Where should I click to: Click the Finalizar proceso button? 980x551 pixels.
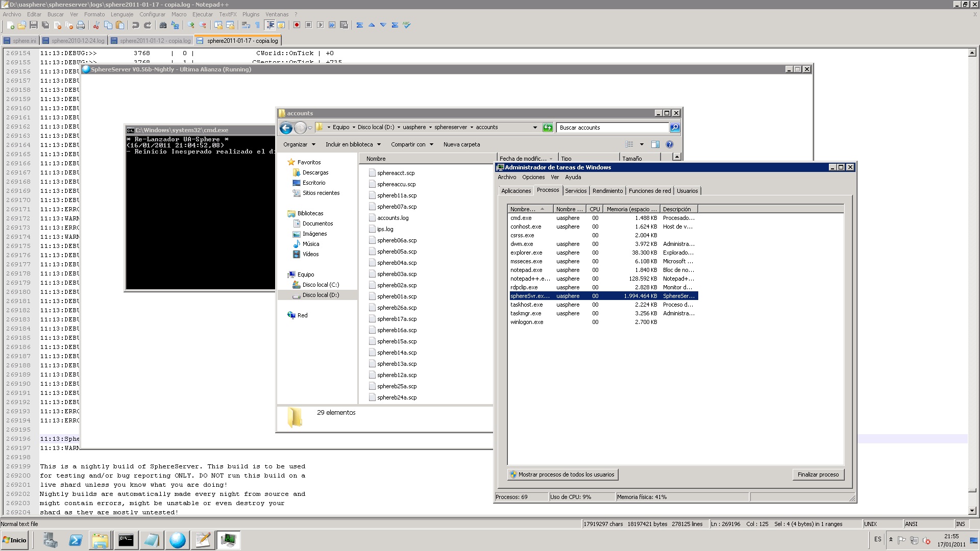818,474
